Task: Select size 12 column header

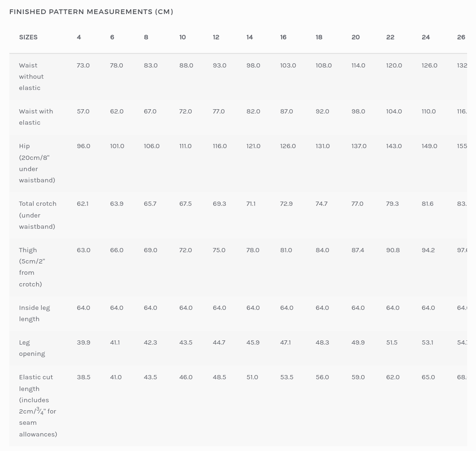Action: tap(216, 37)
